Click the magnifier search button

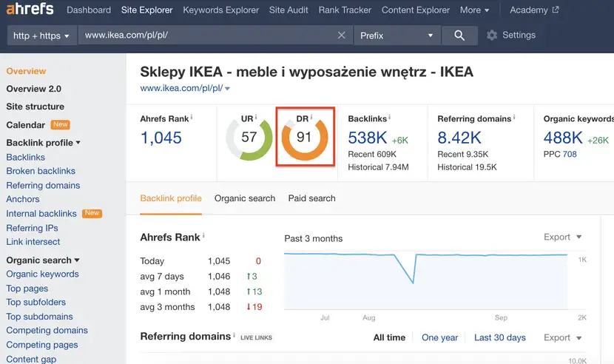click(x=459, y=36)
